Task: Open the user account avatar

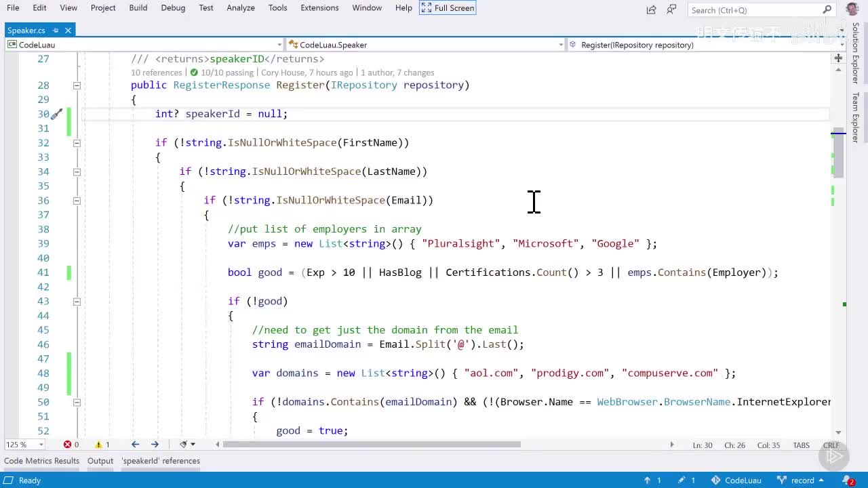Action: tap(852, 9)
